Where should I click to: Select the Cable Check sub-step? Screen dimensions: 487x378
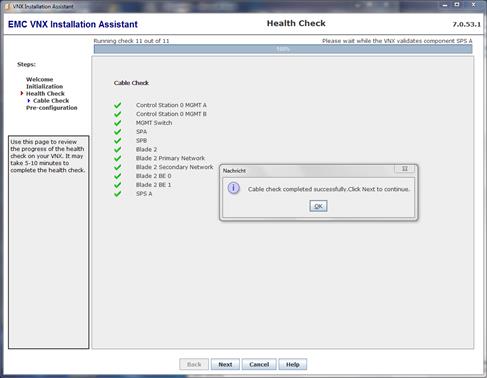pos(51,101)
